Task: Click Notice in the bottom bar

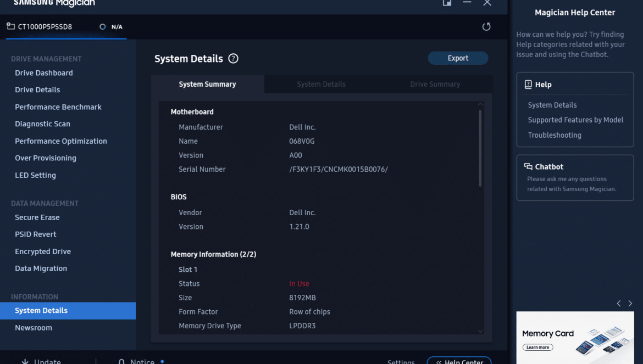Action: (x=142, y=362)
